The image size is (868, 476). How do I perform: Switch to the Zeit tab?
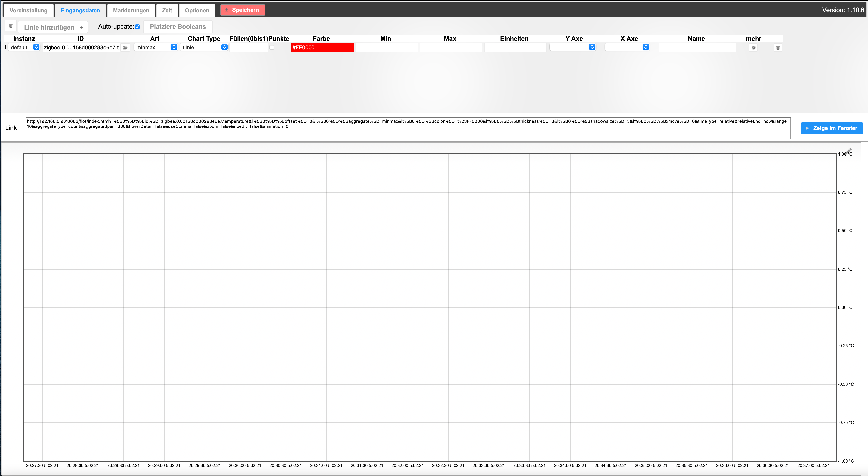tap(167, 10)
